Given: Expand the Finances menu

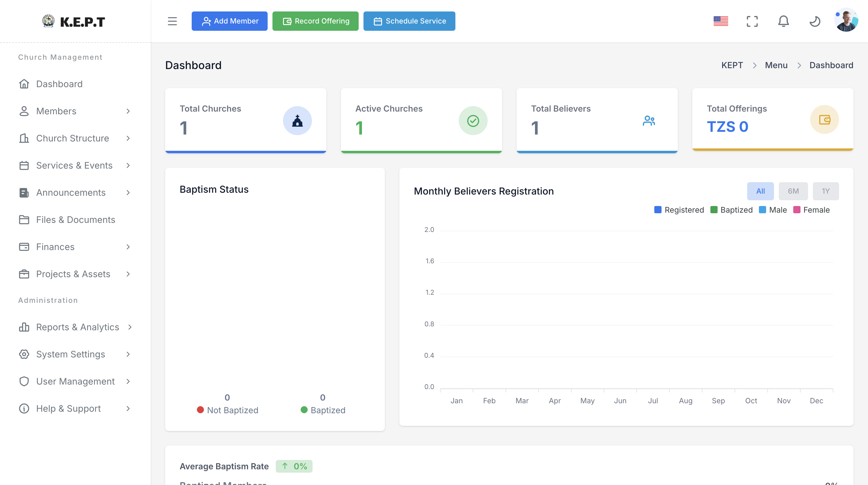Looking at the screenshot, I should click(55, 246).
